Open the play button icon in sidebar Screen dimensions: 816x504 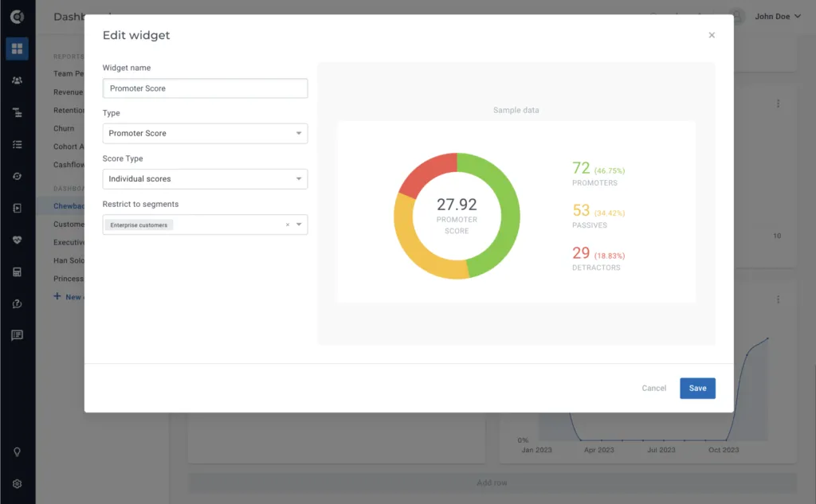click(x=18, y=208)
